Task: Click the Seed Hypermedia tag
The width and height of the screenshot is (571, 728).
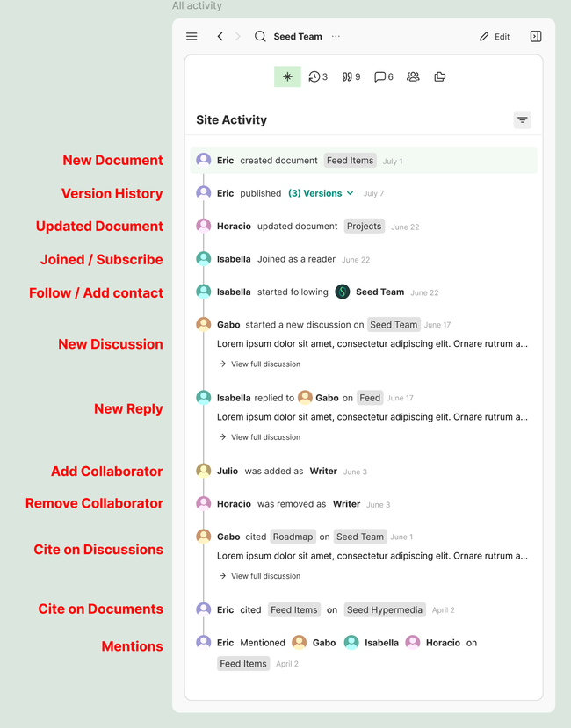Action: 384,609
